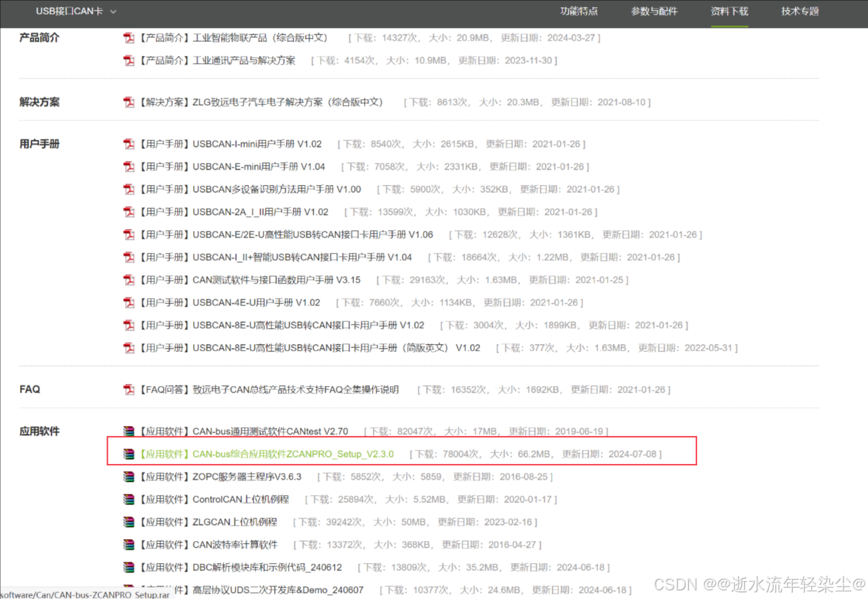The image size is (868, 599).
Task: Open the USB接口CAN卡 product dropdown
Action: coord(76,11)
